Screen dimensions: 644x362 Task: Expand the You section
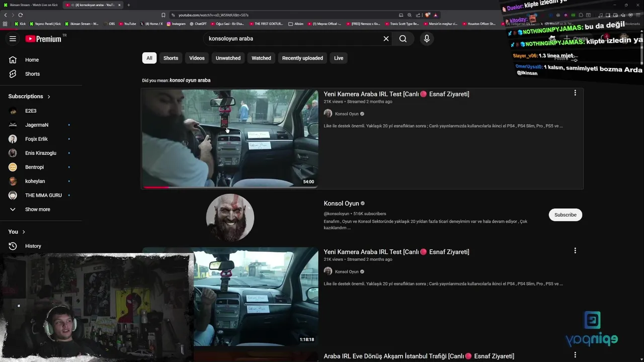point(17,232)
